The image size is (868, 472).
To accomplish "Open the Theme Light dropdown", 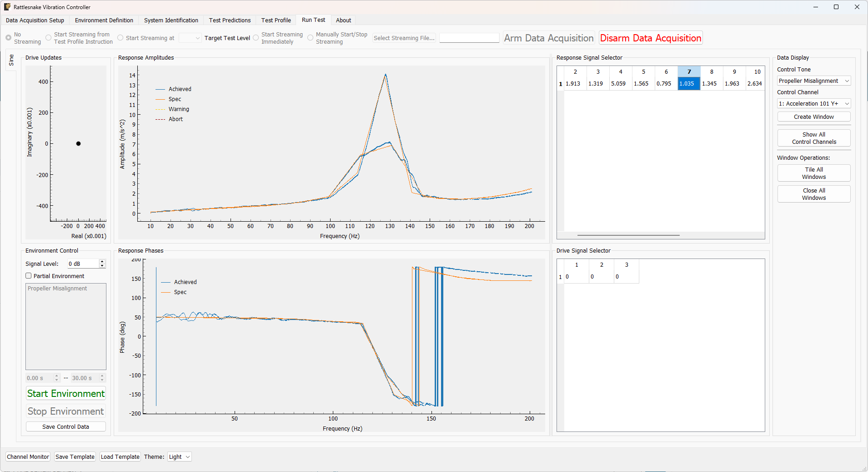I will coord(180,457).
